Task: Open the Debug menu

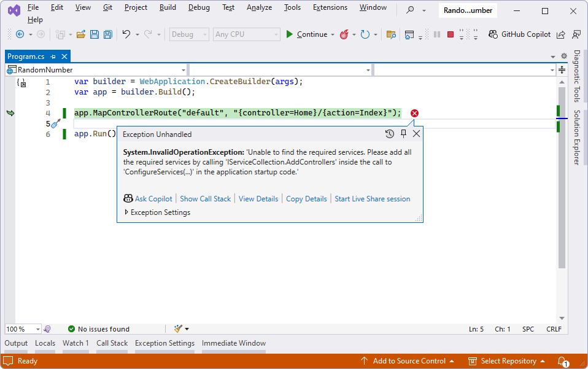Action: point(198,7)
